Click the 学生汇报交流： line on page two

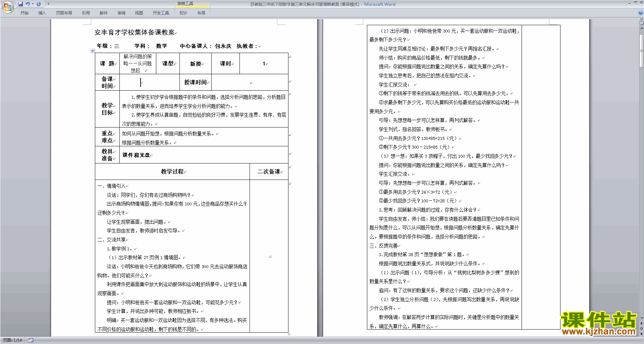pyautogui.click(x=394, y=85)
